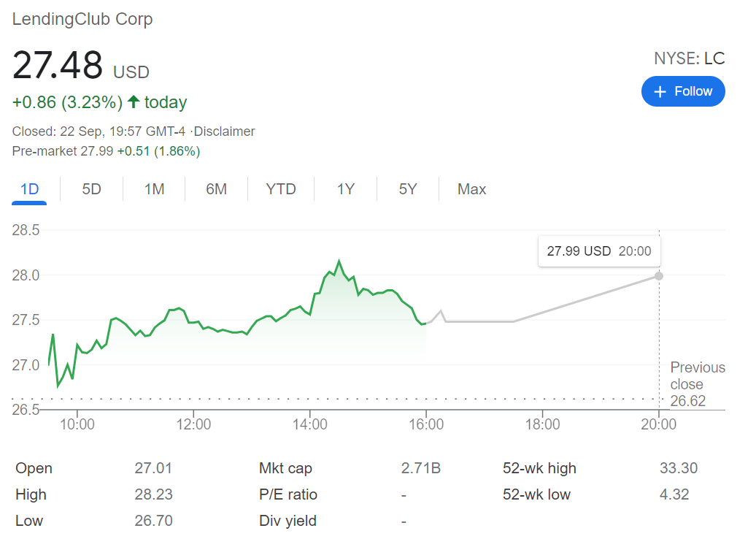
Task: Click the Follow button
Action: point(682,91)
